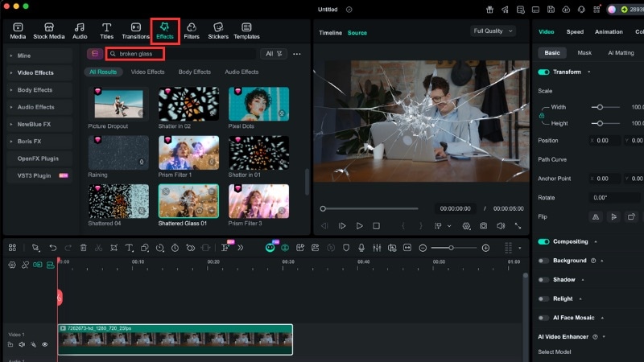This screenshot has height=362, width=644.
Task: Toggle Video 1 track visibility eye
Action: 45,344
